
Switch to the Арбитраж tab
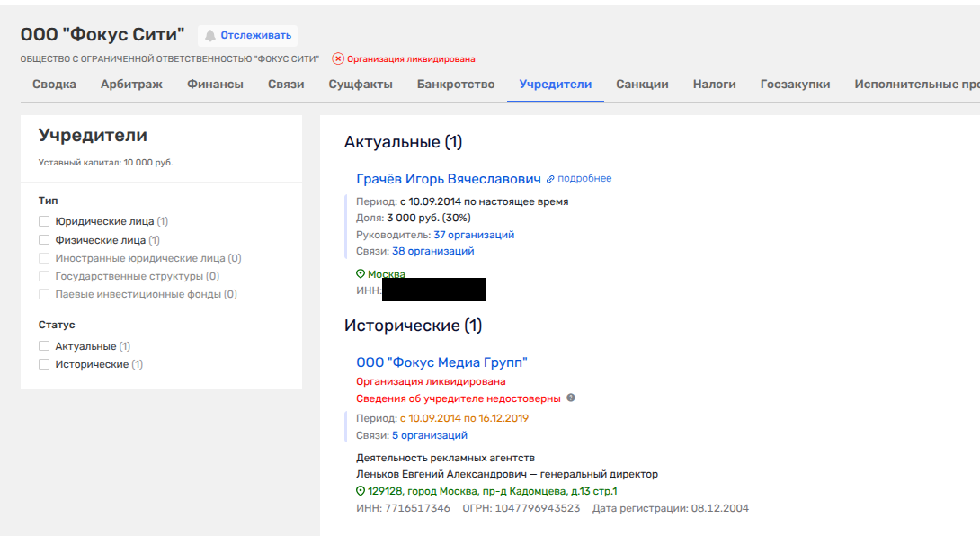coord(131,85)
